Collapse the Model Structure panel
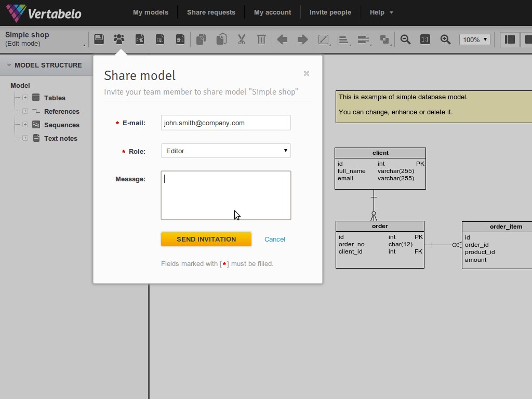The height and width of the screenshot is (399, 532). [x=9, y=65]
